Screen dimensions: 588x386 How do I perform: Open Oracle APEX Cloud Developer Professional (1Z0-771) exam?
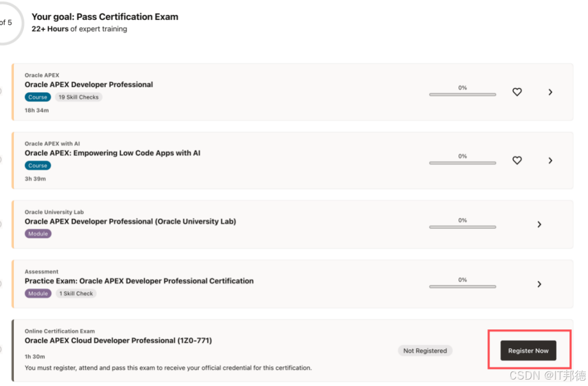pyautogui.click(x=118, y=341)
